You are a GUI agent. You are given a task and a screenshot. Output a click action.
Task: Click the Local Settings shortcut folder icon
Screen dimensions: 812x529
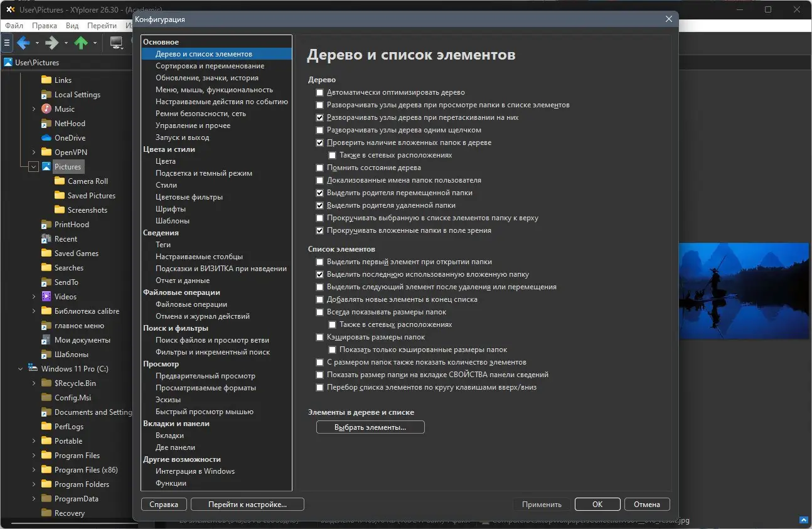point(46,95)
